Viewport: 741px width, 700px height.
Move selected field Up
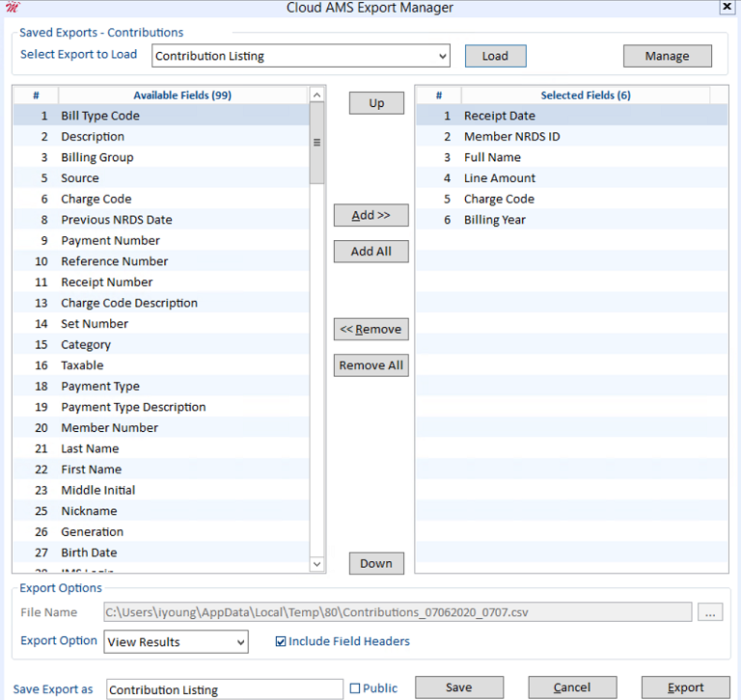(376, 103)
